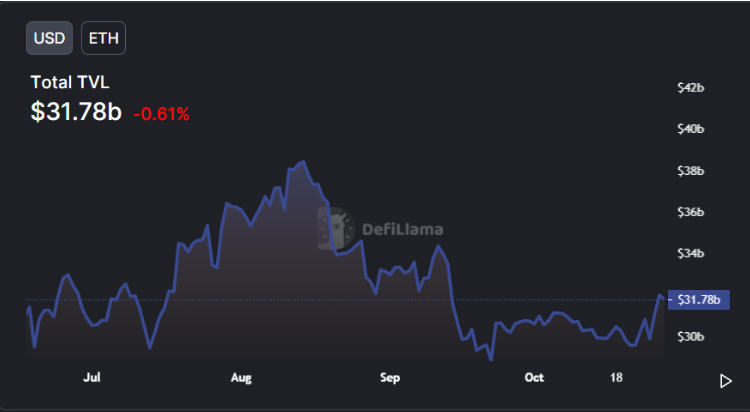This screenshot has width=750, height=412.
Task: Click the $30b y-axis label
Action: click(691, 337)
